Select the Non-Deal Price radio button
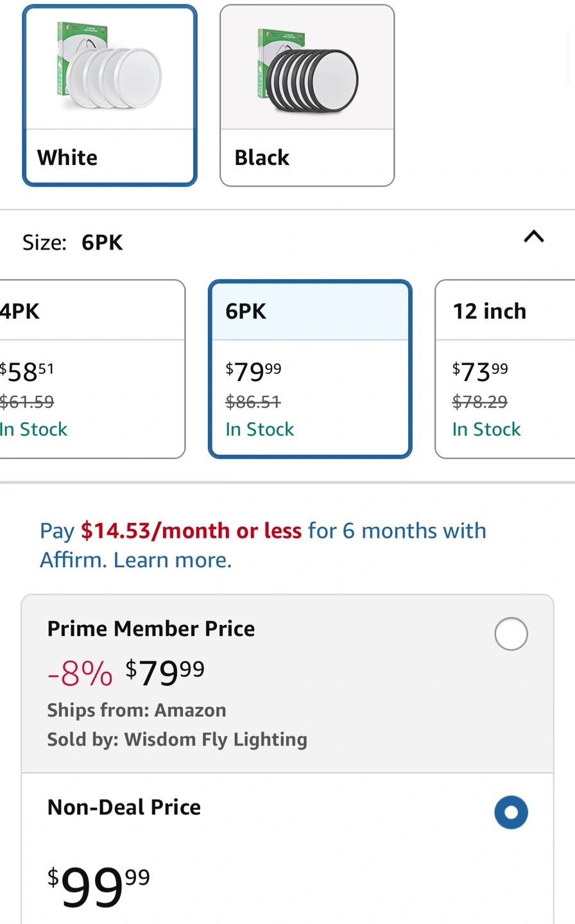575x924 pixels. click(x=511, y=812)
